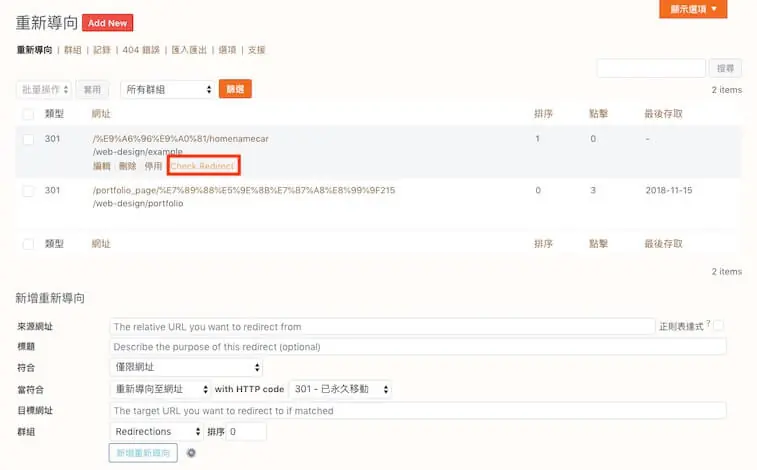Open the 404 錯誤 tab

click(x=141, y=50)
